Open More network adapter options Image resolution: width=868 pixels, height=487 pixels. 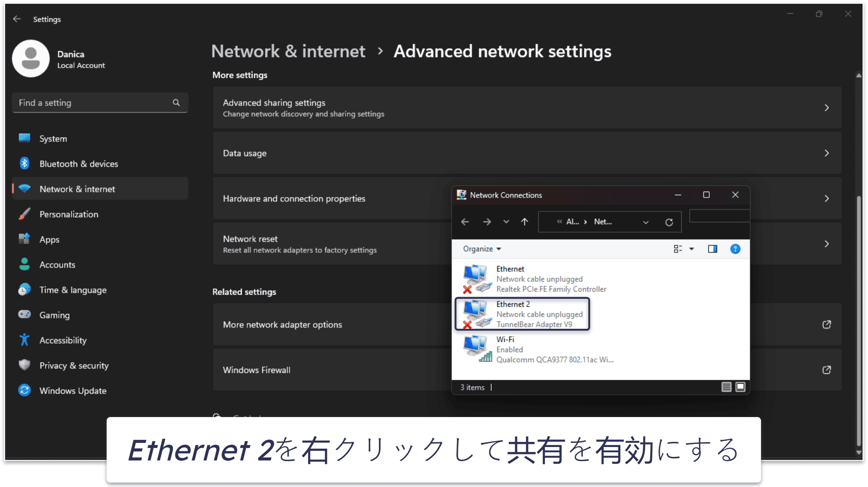(332, 325)
